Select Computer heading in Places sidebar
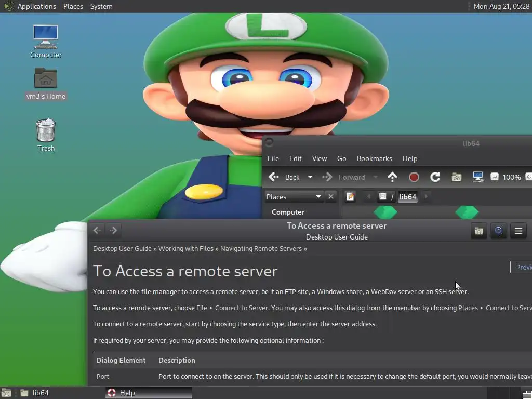This screenshot has width=532, height=399. 288,212
